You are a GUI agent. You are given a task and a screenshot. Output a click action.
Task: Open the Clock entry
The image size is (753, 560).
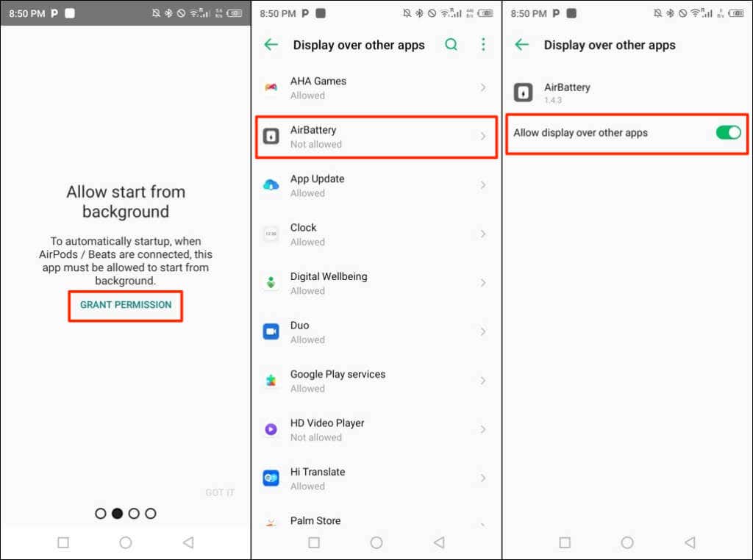(x=376, y=234)
